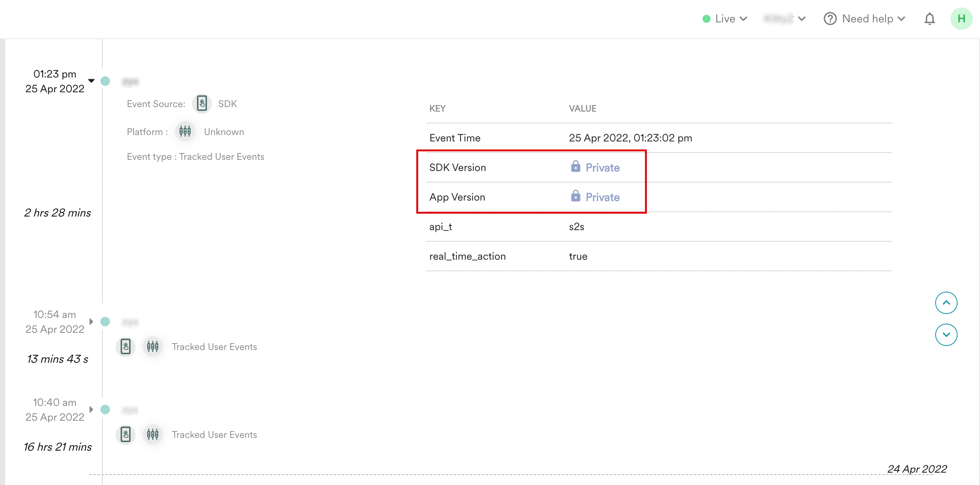Expand the 10:54 am event
This screenshot has height=485, width=980.
click(x=92, y=321)
